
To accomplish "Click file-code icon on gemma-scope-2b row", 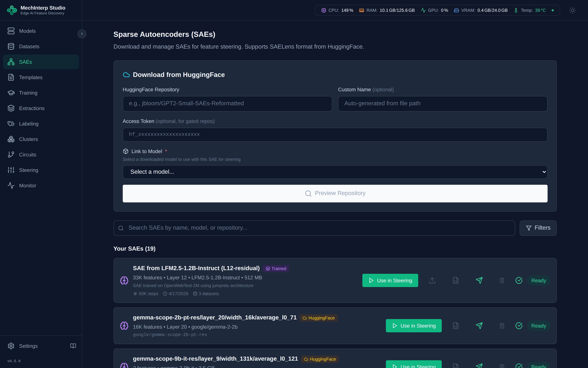I will pyautogui.click(x=456, y=326).
